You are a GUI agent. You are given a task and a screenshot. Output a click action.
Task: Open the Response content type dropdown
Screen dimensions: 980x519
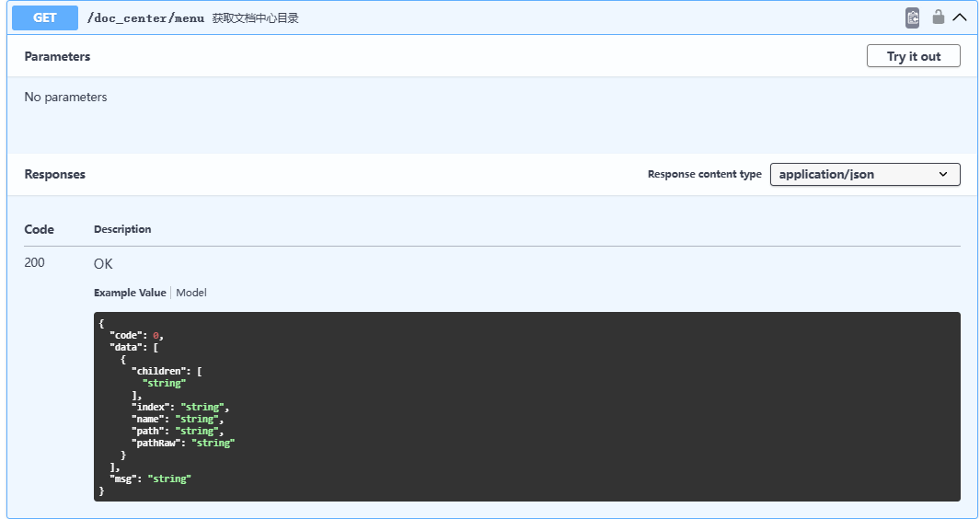pyautogui.click(x=865, y=175)
